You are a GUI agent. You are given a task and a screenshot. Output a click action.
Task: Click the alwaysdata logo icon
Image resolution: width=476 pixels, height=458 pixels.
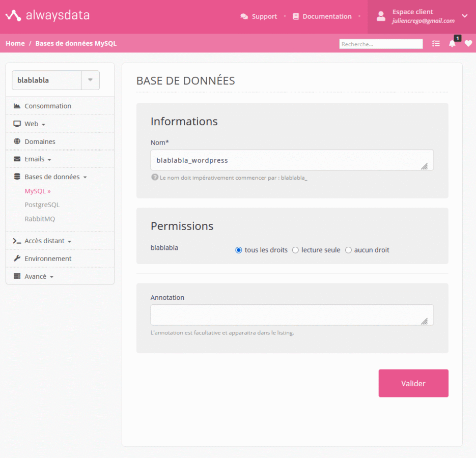tap(13, 15)
